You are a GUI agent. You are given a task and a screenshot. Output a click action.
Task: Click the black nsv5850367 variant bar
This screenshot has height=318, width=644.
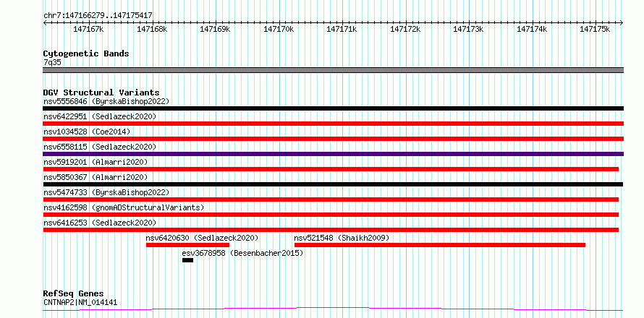coord(333,184)
